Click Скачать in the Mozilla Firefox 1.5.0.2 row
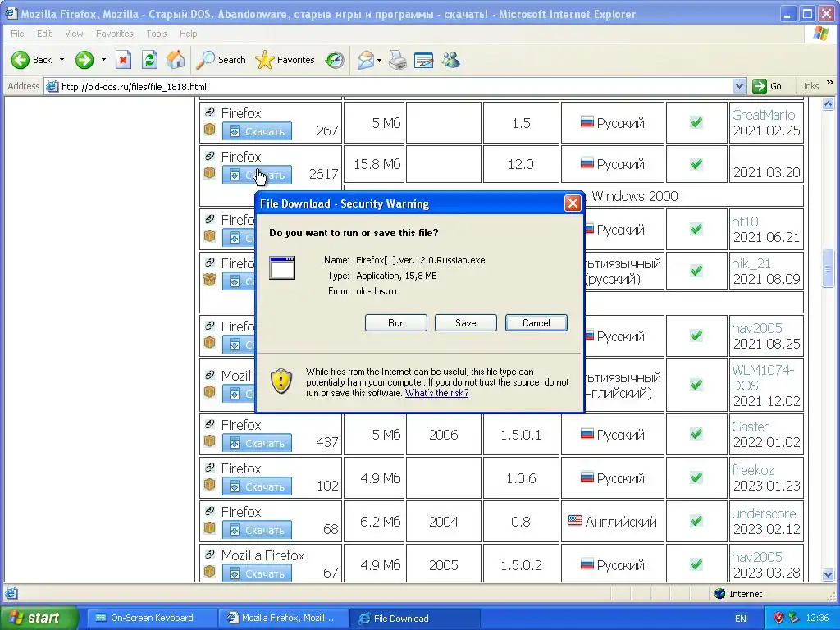 (257, 573)
